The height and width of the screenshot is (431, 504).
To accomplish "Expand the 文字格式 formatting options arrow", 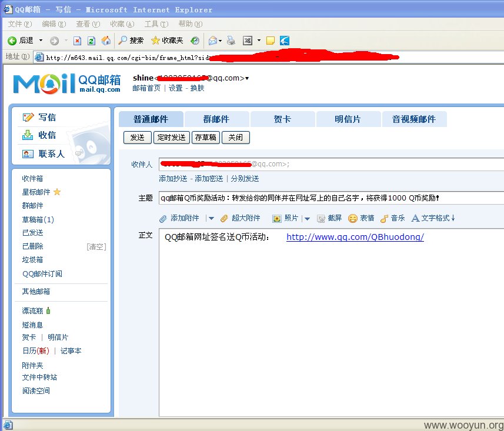I will click(453, 218).
